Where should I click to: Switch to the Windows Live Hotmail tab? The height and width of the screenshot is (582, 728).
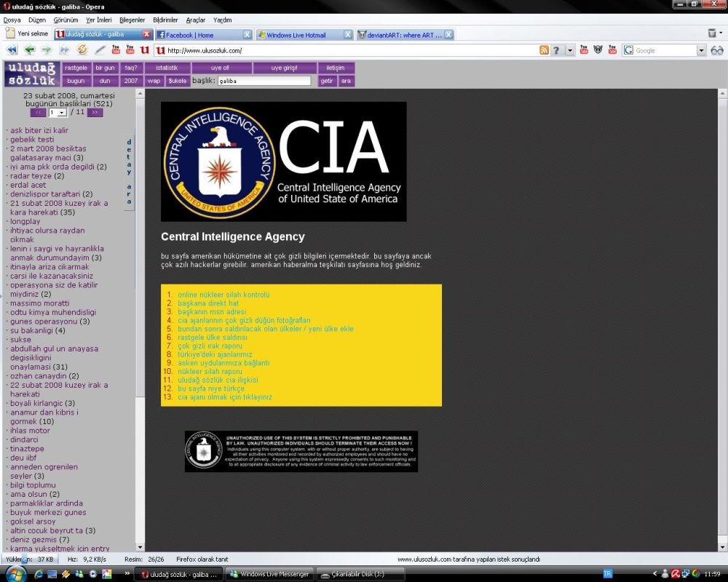[304, 34]
